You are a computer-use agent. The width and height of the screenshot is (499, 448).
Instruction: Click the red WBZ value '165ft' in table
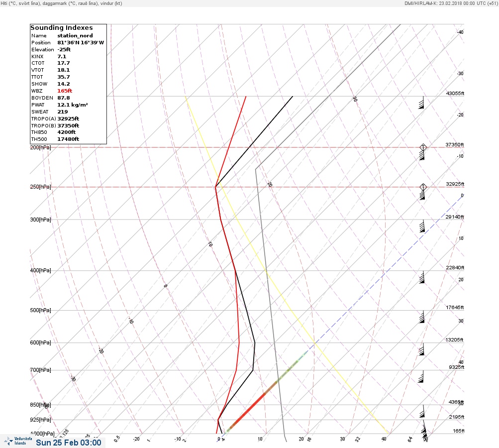65,91
